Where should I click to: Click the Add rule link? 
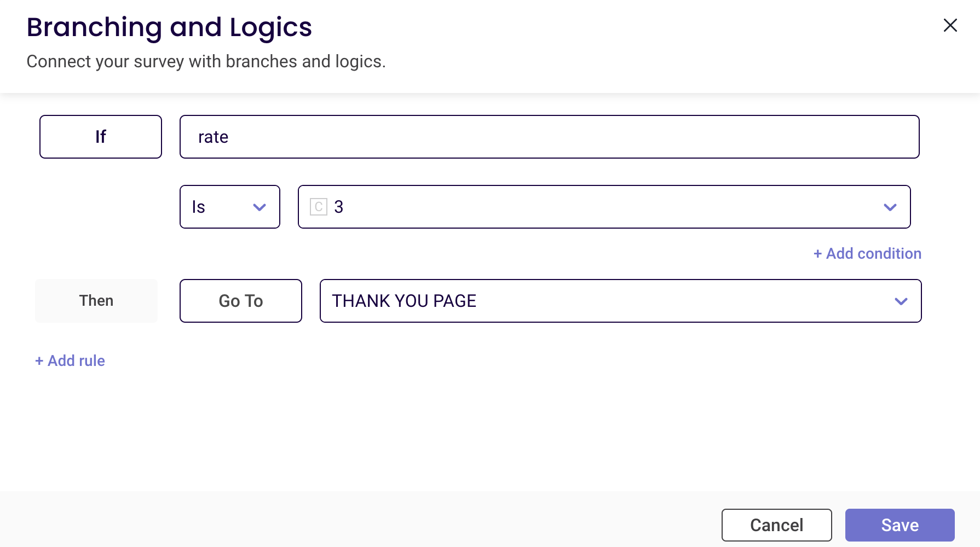coord(76,361)
